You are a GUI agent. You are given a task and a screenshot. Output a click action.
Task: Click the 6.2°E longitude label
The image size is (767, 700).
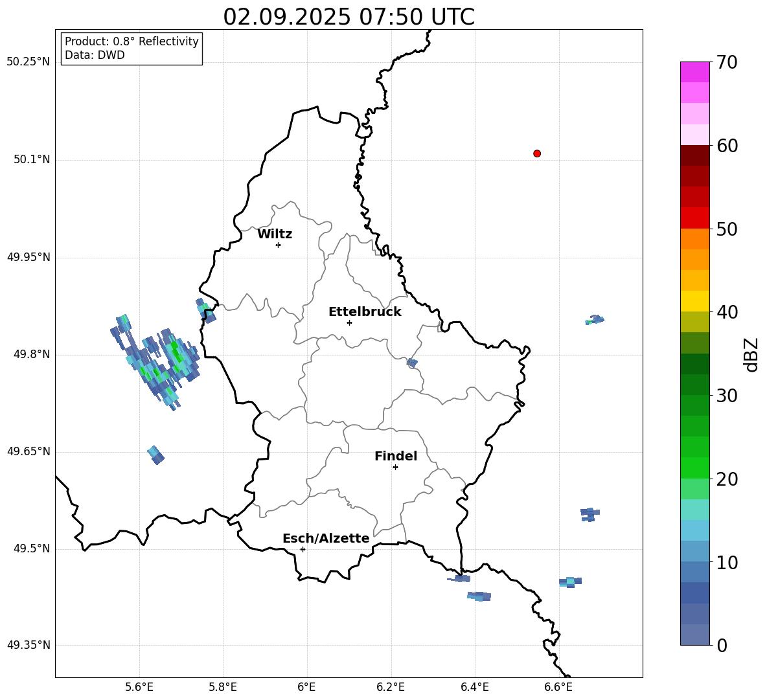(x=391, y=688)
